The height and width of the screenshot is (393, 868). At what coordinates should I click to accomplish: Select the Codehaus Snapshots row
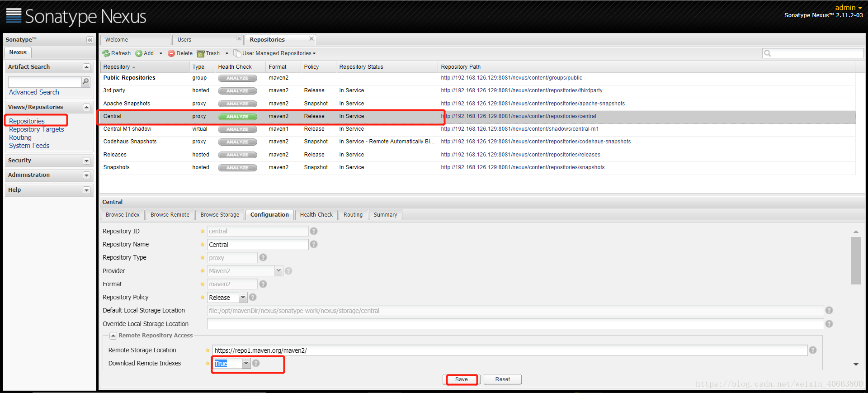tap(478, 142)
